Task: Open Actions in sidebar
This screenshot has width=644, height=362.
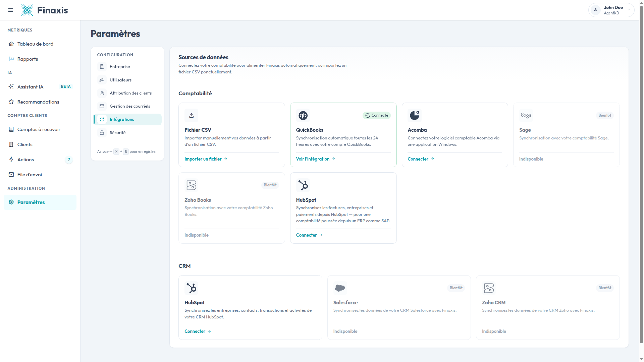Action: [x=40, y=159]
